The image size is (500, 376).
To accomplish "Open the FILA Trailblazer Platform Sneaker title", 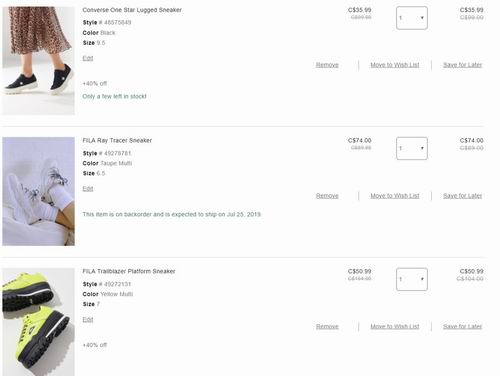I will pyautogui.click(x=129, y=271).
